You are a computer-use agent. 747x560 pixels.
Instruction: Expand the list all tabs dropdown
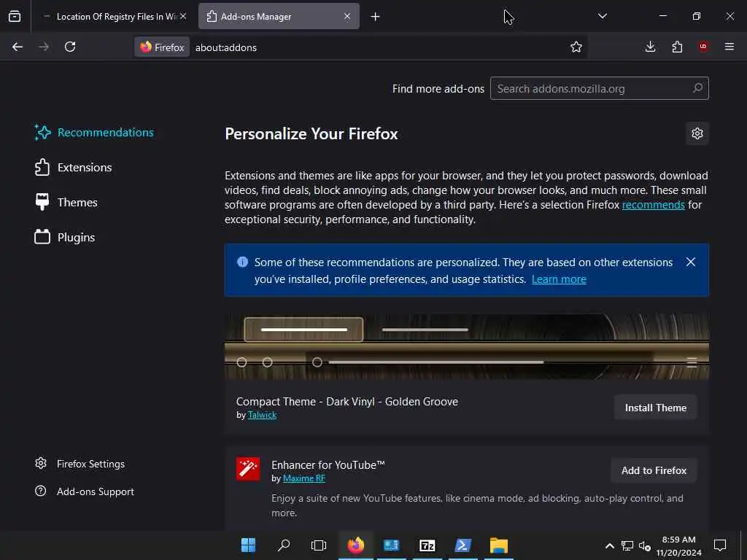pyautogui.click(x=602, y=16)
